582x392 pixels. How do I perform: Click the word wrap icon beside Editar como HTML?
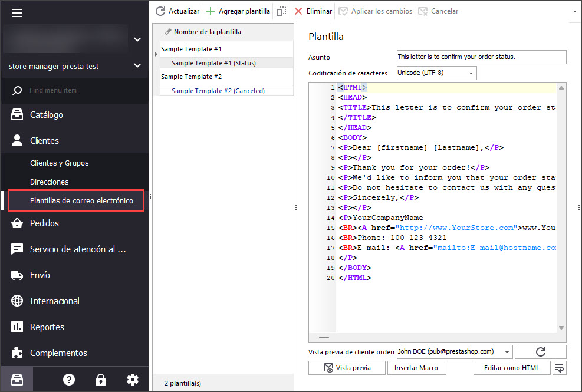560,368
